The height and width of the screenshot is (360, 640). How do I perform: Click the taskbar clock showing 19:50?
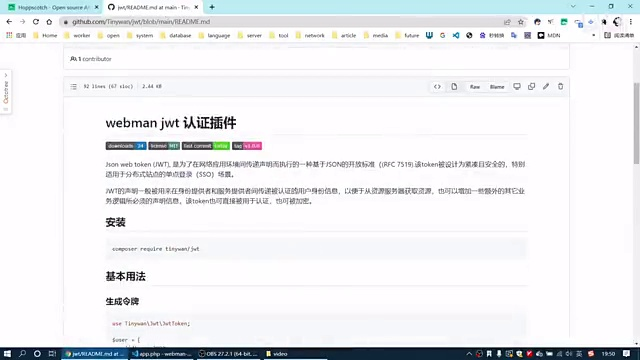pyautogui.click(x=608, y=354)
